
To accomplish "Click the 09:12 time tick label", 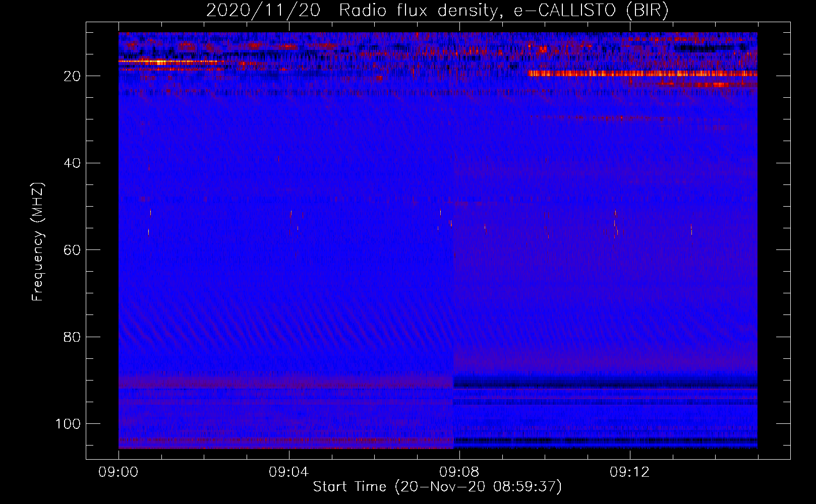I will (x=630, y=472).
